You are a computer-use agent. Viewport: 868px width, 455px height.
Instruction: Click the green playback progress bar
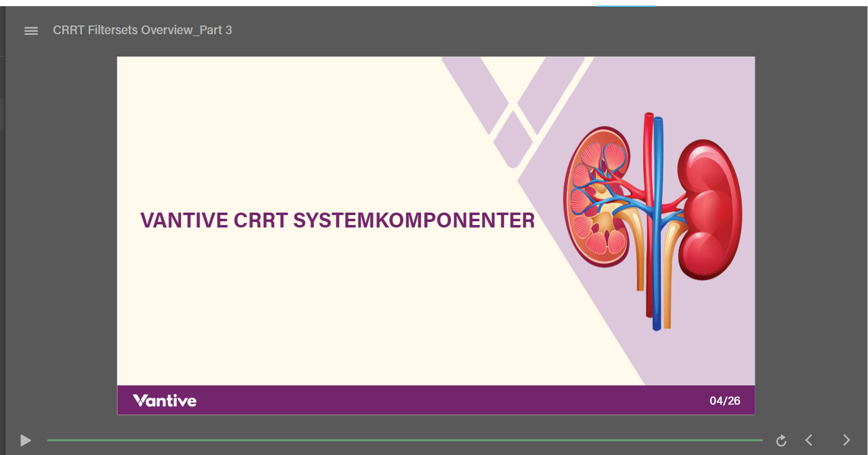404,440
